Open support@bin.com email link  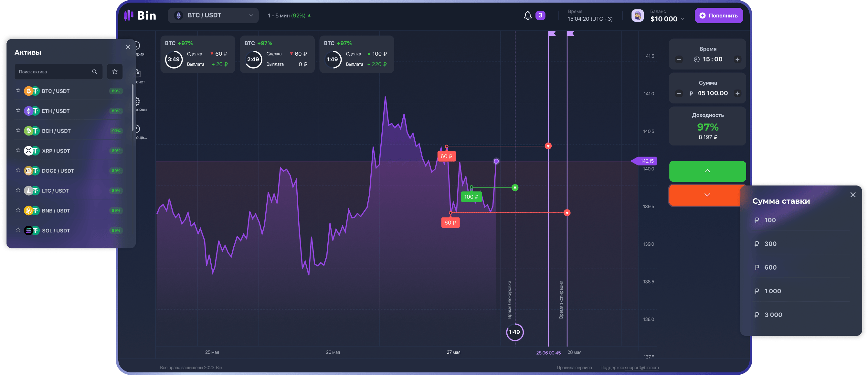tap(641, 368)
